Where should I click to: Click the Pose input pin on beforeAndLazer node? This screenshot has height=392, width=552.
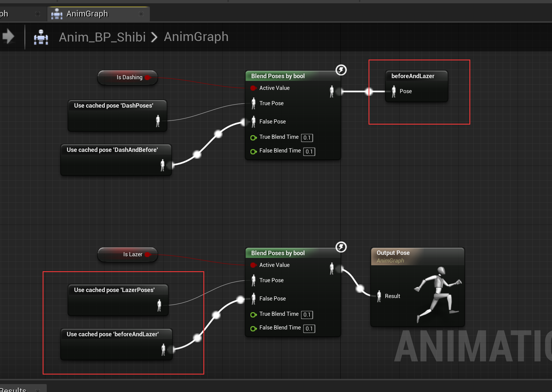[394, 91]
